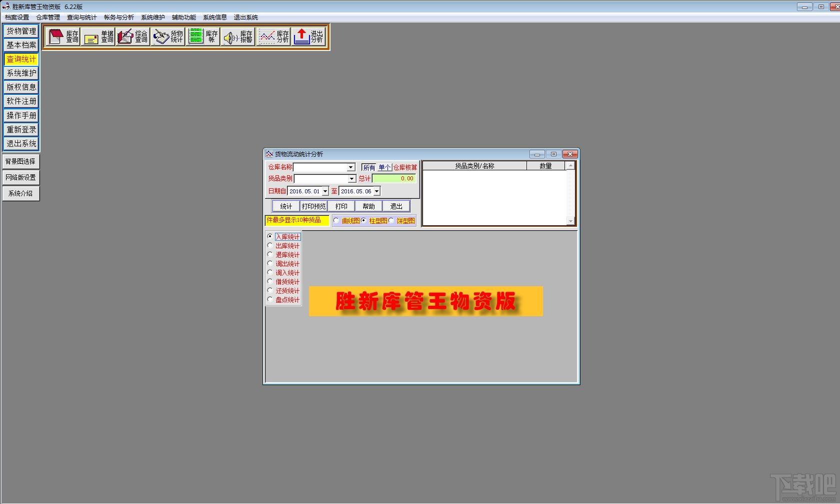Click 重新登录 in the sidebar
Screen dimensions: 840x504
pos(21,129)
